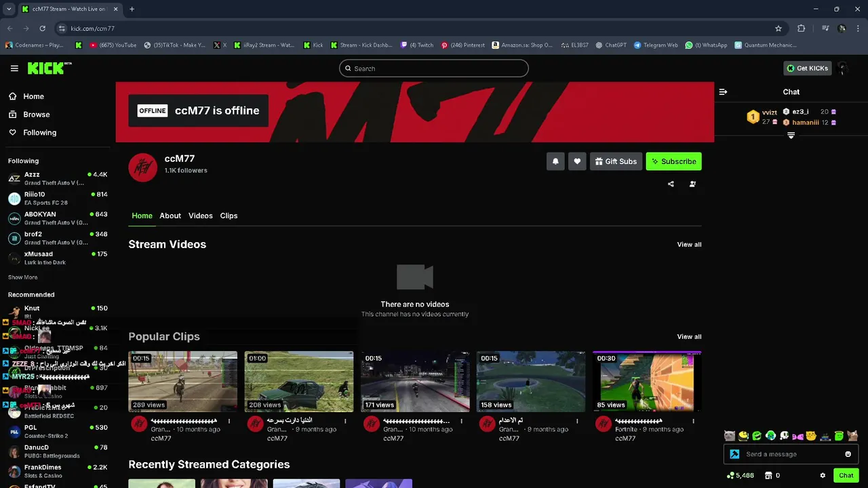This screenshot has height=488, width=868.
Task: Click the green Chat send button
Action: (846, 476)
